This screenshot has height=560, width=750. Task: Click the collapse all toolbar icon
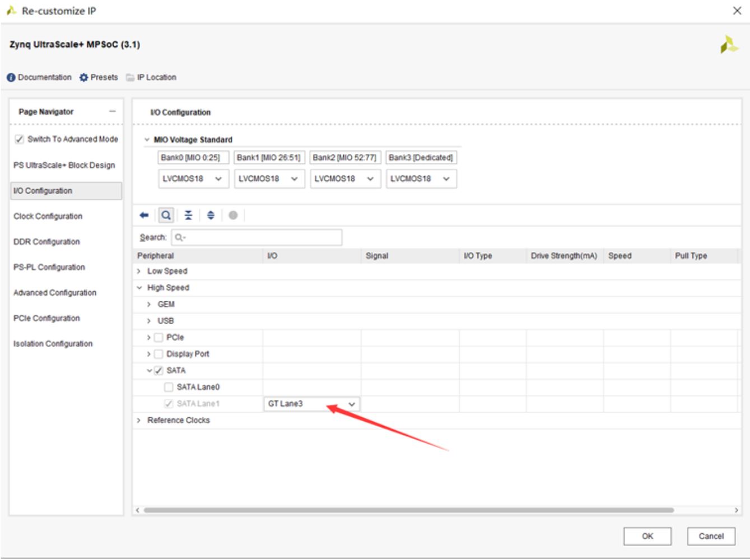pos(188,215)
